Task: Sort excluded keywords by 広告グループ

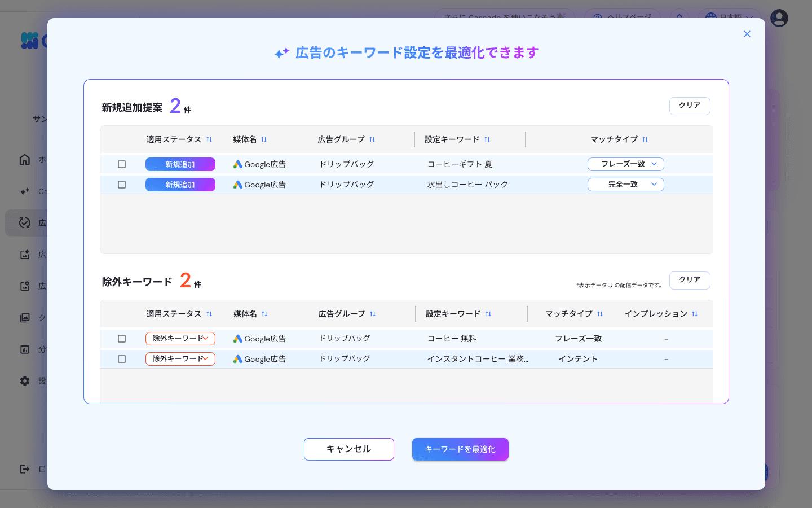Action: [373, 314]
